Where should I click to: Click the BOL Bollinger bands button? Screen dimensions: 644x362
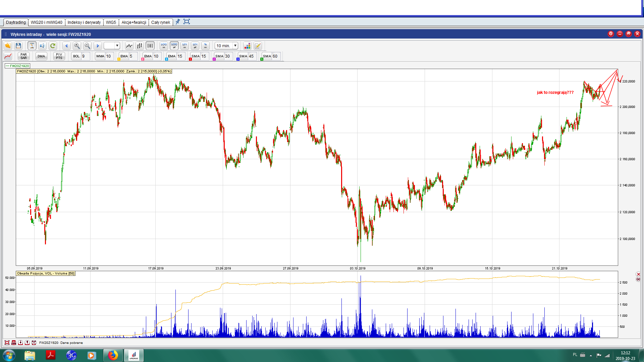(x=76, y=56)
